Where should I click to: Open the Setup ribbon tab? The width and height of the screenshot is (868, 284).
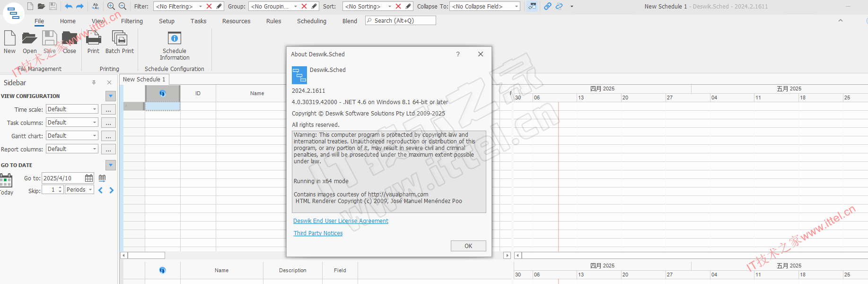pyautogui.click(x=167, y=21)
